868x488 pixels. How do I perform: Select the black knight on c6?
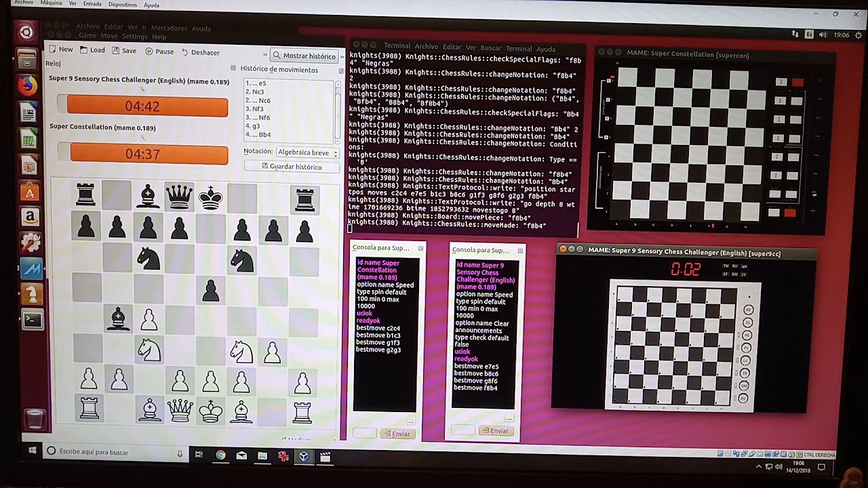click(x=149, y=258)
